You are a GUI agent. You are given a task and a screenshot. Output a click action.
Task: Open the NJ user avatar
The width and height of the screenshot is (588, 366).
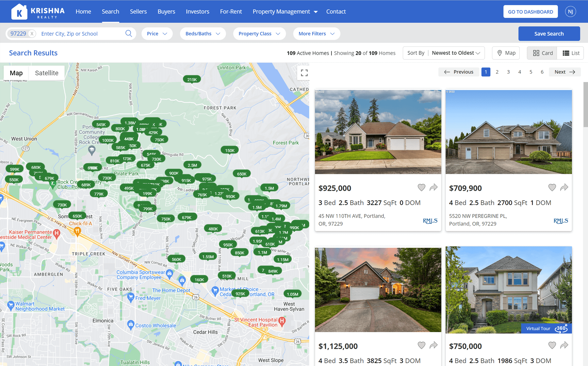pyautogui.click(x=570, y=11)
